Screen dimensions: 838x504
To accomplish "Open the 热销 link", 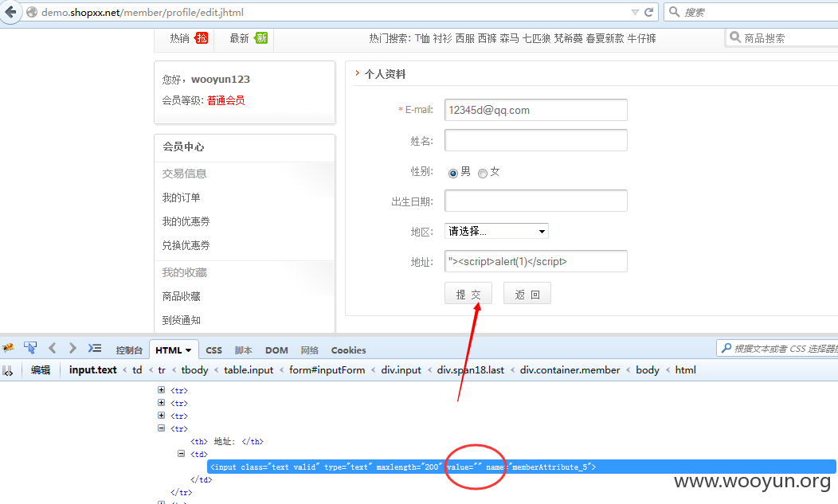I will pos(179,38).
